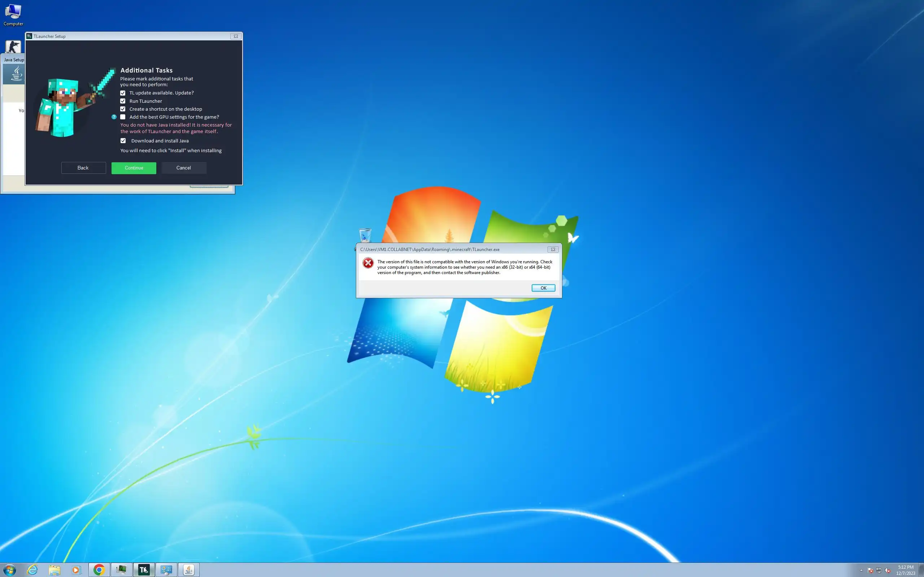Show hidden tray icons arrow
The height and width of the screenshot is (577, 924).
(x=861, y=571)
